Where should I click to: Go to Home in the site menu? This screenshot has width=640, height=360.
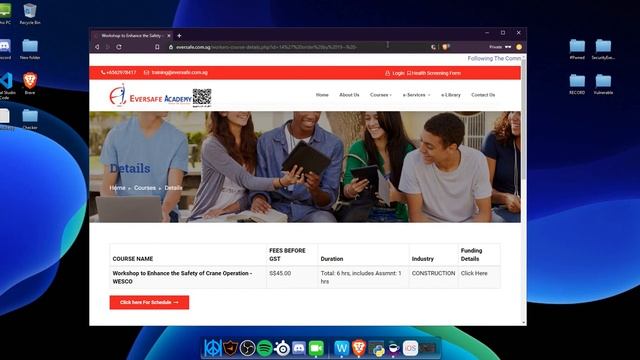pos(322,95)
